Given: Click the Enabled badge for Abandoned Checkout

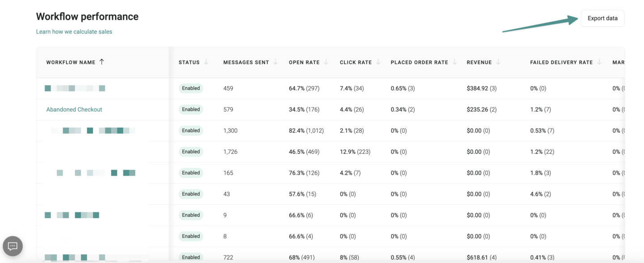Looking at the screenshot, I should 191,109.
